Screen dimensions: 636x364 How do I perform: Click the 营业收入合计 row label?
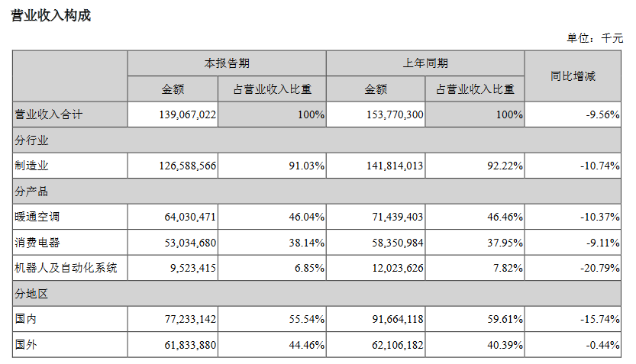(49, 114)
